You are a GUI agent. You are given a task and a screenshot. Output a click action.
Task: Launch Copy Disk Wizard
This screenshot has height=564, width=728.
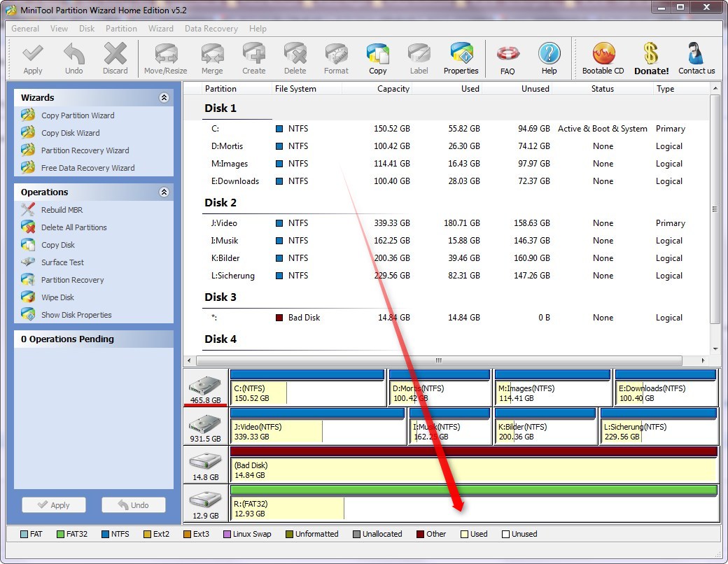[70, 133]
